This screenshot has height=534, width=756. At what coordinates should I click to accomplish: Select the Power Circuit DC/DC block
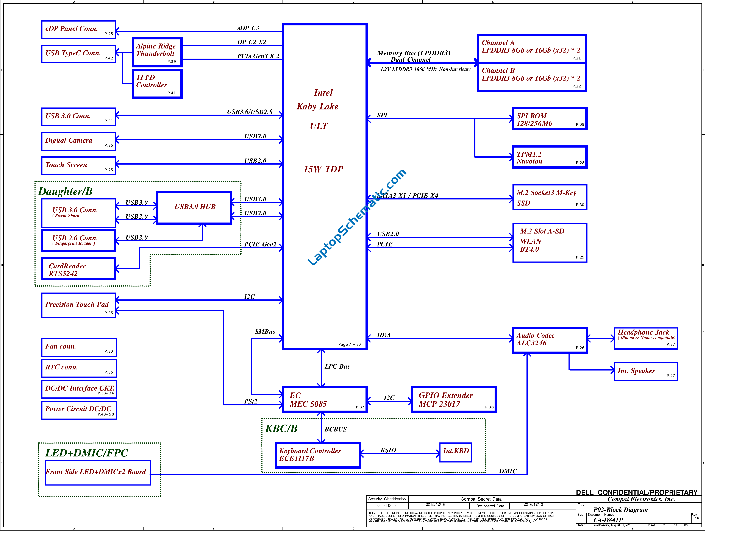point(79,410)
